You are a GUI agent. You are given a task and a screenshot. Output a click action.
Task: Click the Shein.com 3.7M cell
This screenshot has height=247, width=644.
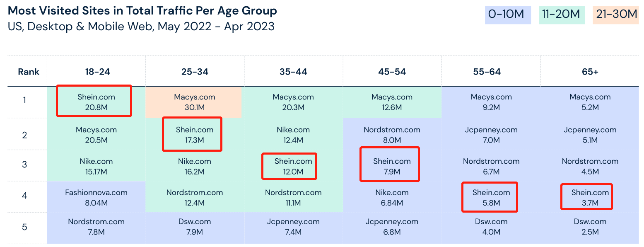590,197
